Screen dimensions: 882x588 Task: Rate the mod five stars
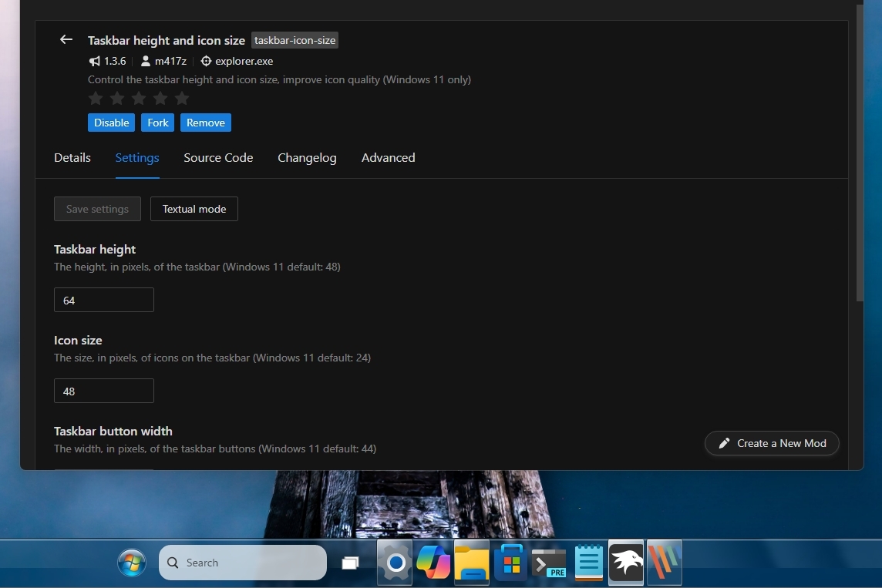click(x=182, y=98)
